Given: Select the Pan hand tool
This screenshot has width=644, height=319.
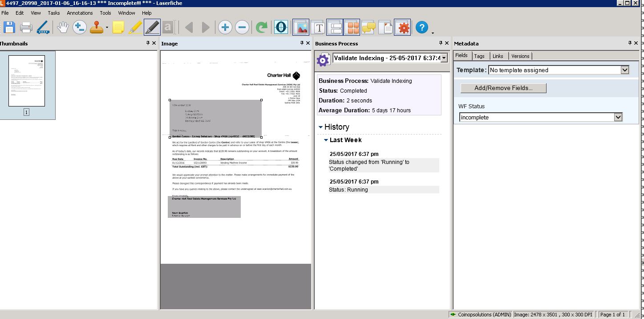Looking at the screenshot, I should pos(62,28).
